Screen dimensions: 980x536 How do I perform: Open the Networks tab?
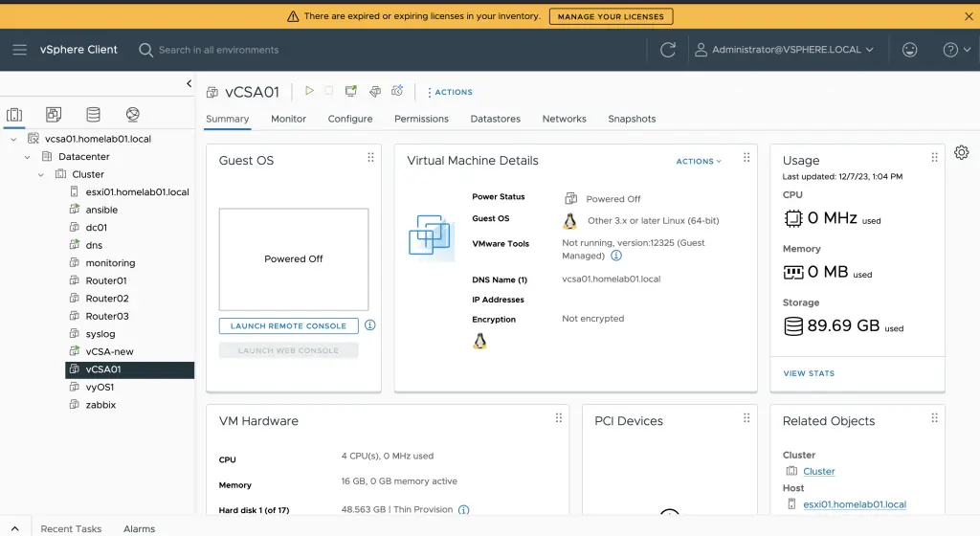pyautogui.click(x=564, y=119)
